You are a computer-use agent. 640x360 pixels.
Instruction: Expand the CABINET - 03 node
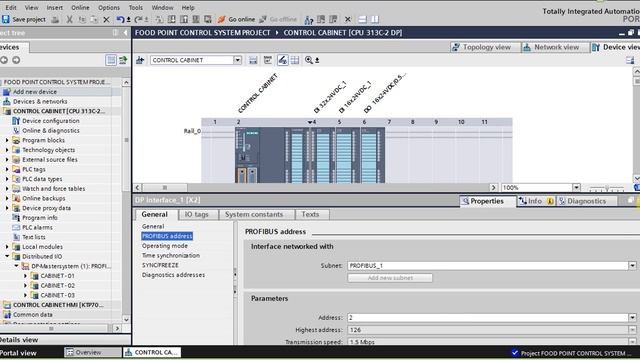(25, 295)
